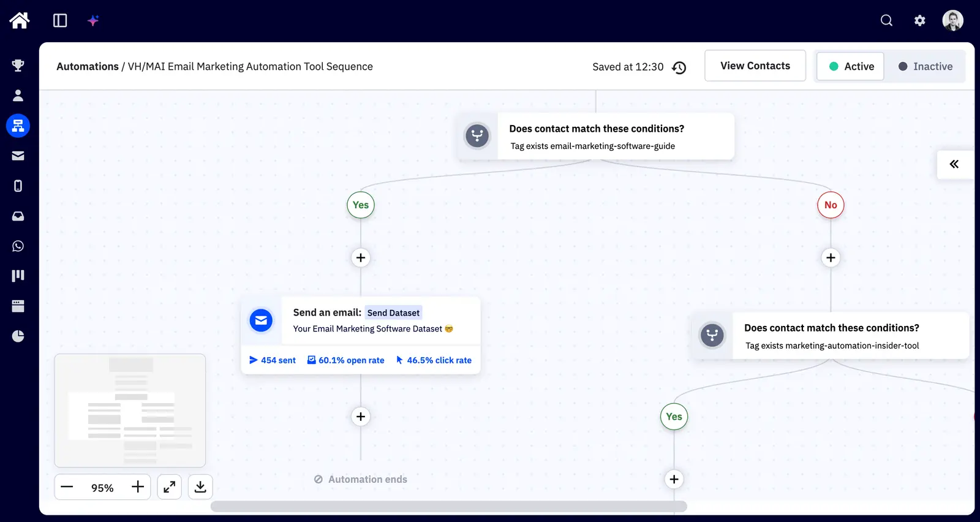
Task: Open the site pages sidebar icon
Action: point(18,306)
